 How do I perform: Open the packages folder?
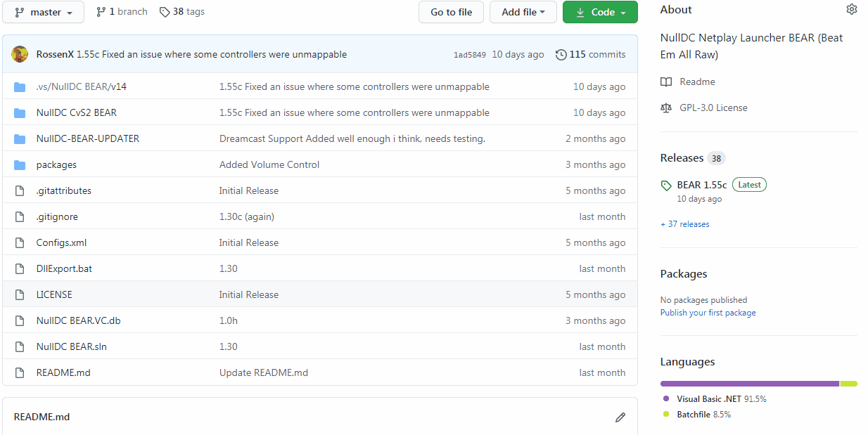coord(56,165)
